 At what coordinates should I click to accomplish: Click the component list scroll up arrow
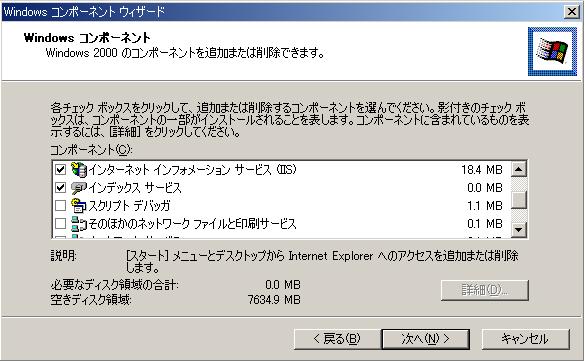(518, 169)
